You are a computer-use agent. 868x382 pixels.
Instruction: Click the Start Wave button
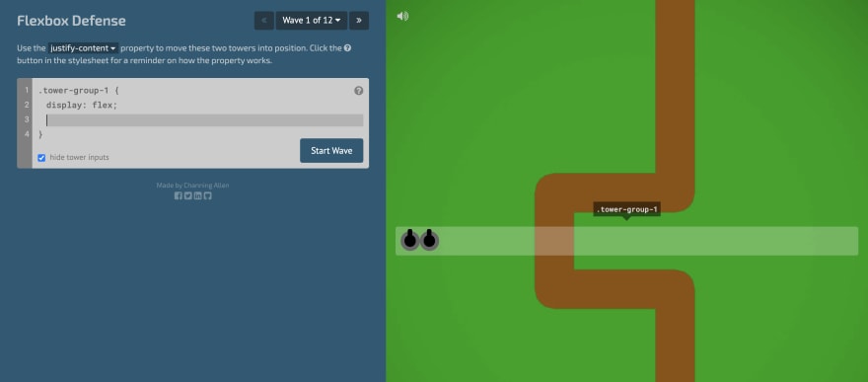click(x=331, y=151)
